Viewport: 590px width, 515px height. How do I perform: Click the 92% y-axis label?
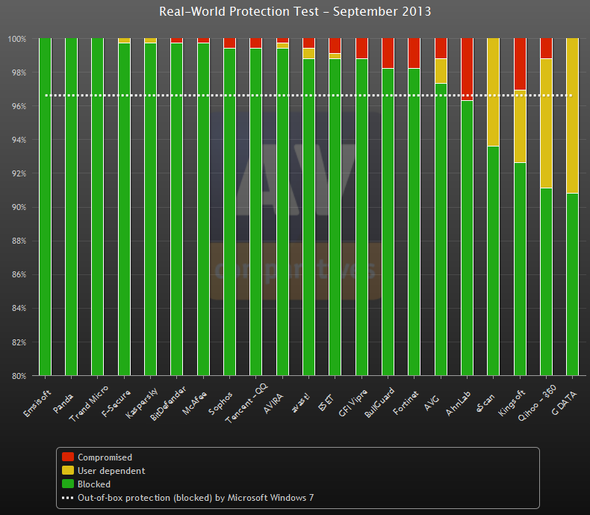(x=19, y=173)
